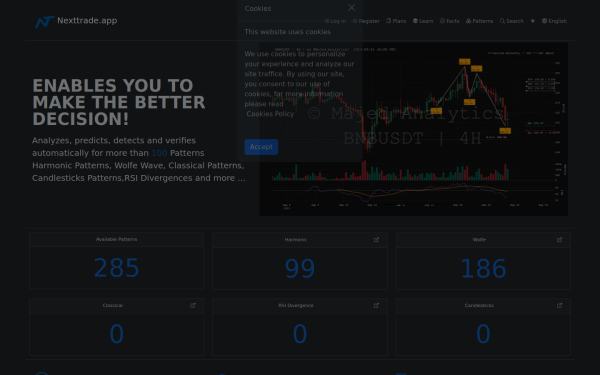This screenshot has width=600, height=375.
Task: Open the Facts menu item
Action: click(450, 21)
